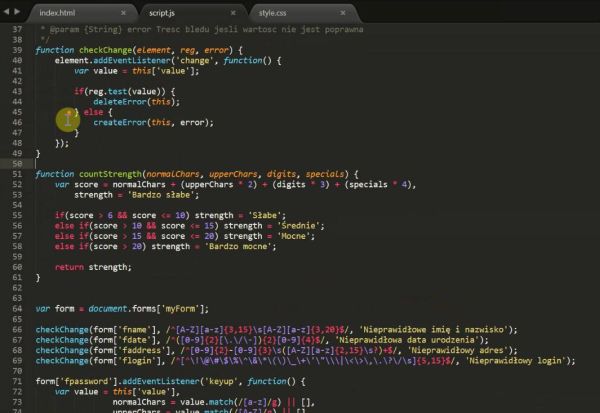Place cursor on countStrength function name

[x=110, y=173]
